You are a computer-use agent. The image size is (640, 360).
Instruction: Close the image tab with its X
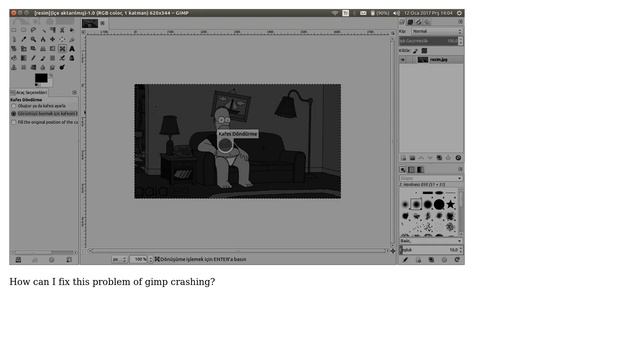click(x=103, y=24)
